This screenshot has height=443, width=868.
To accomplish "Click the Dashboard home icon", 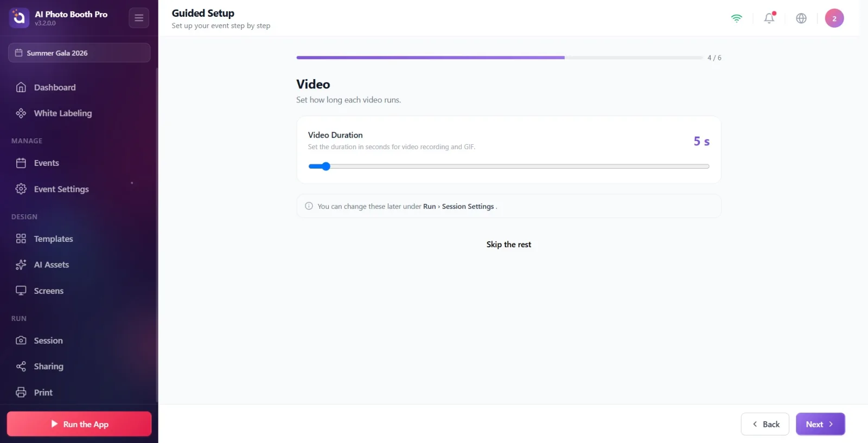I will (21, 87).
